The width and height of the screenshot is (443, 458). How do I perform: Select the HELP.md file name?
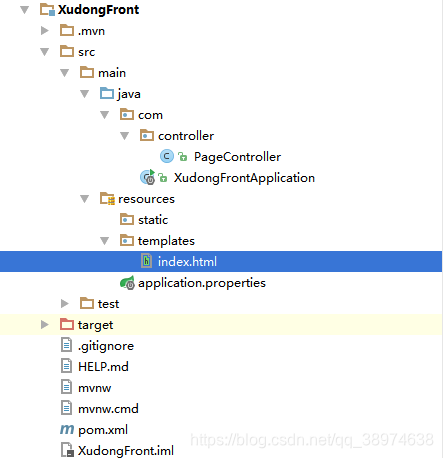[x=103, y=367]
